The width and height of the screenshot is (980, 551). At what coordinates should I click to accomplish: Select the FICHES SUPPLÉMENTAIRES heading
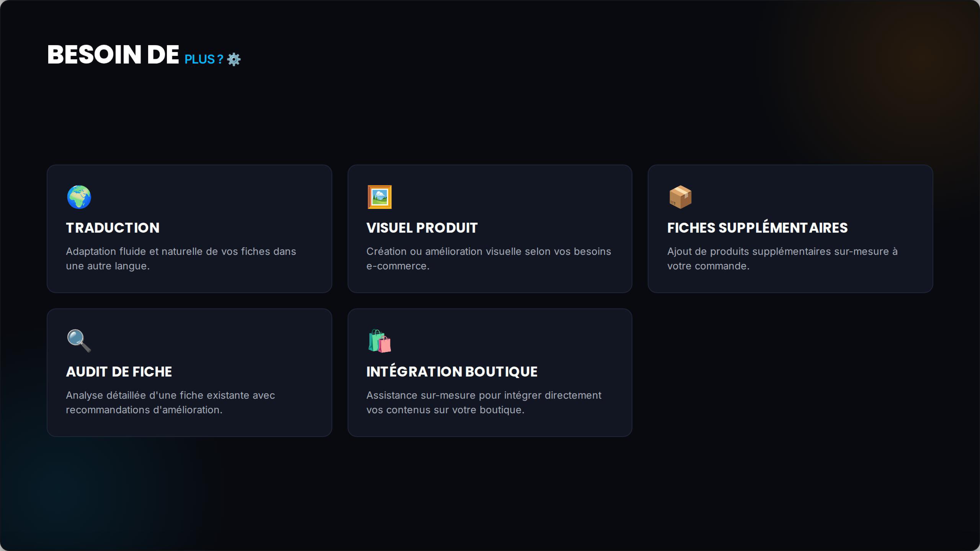tap(757, 227)
